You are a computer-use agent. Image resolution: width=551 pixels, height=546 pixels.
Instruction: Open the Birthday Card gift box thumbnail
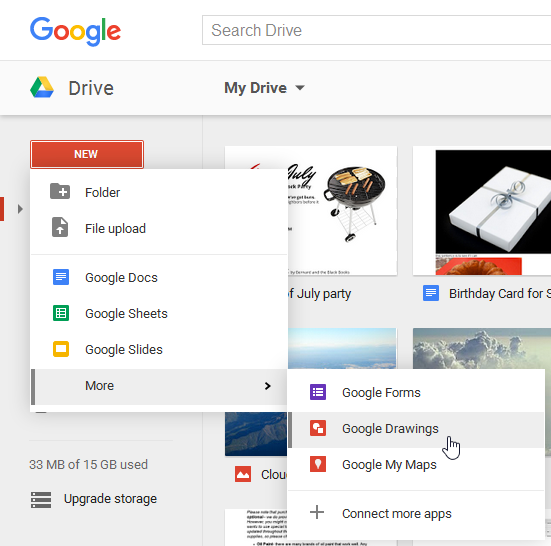pyautogui.click(x=482, y=211)
